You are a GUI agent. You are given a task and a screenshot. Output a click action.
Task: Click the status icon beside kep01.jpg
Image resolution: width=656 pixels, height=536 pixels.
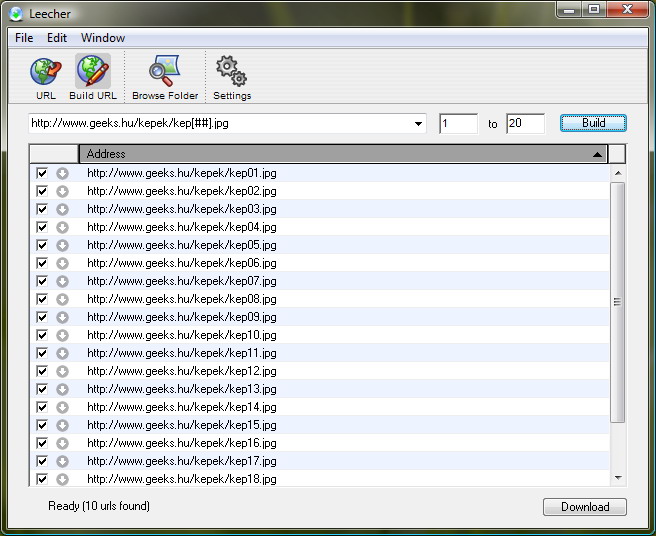[62, 173]
